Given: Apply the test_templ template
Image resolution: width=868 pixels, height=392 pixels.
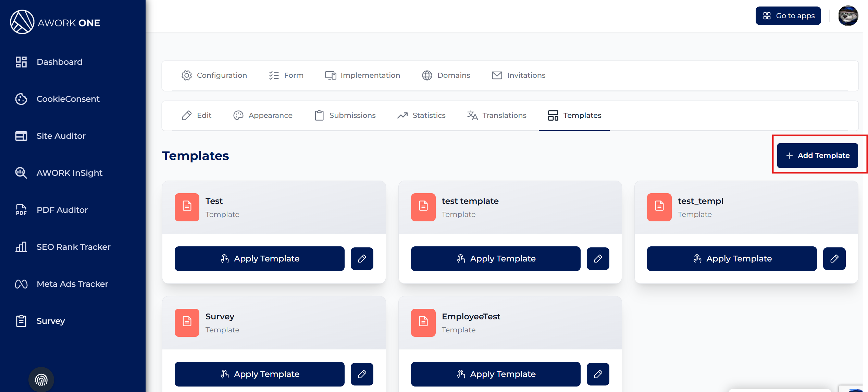Looking at the screenshot, I should click(x=732, y=259).
